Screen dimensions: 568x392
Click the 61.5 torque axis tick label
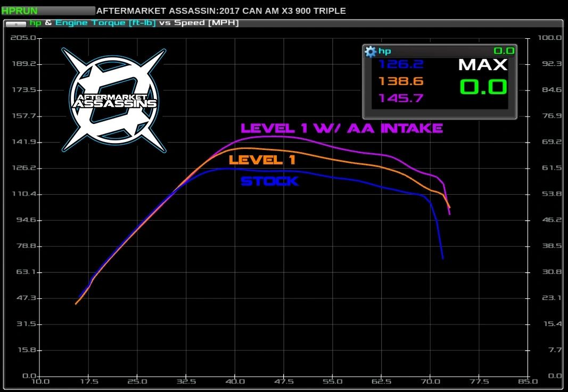pyautogui.click(x=551, y=168)
